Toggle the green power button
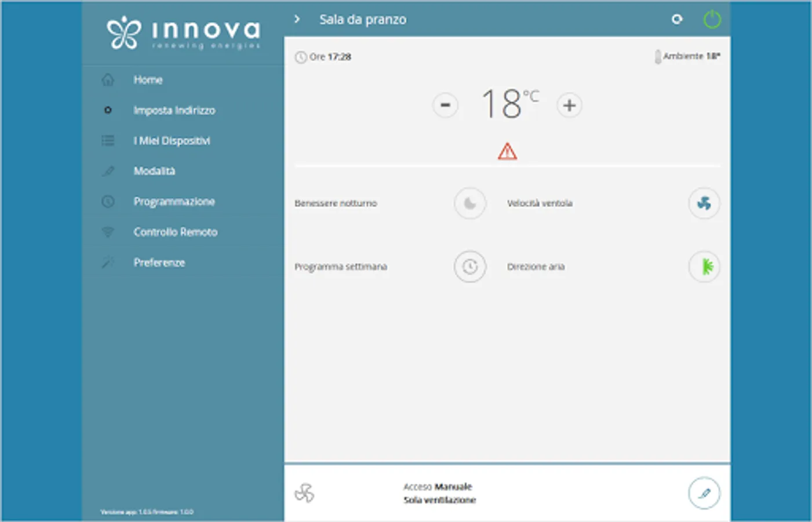Screen dimensions: 812x522 tap(712, 19)
